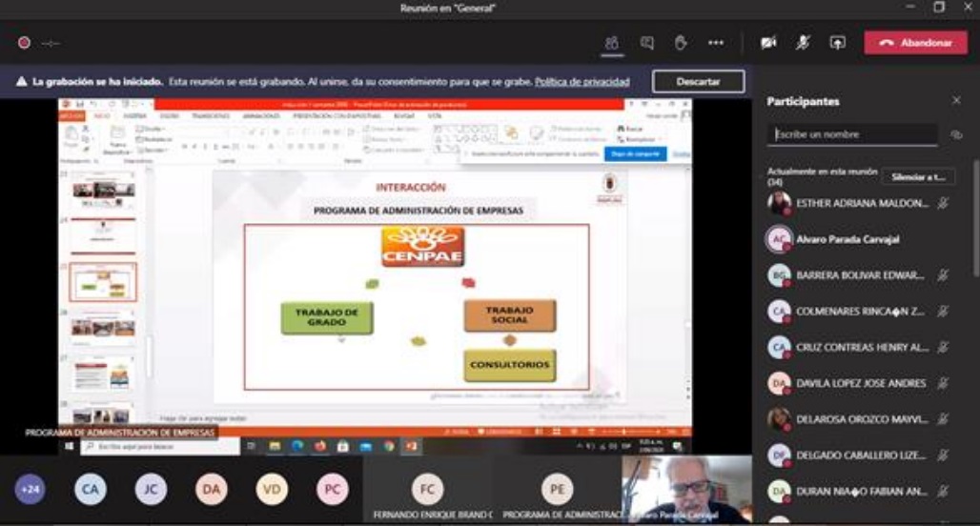980x526 pixels.
Task: Expand the +24 additional participants bubble
Action: tap(30, 489)
